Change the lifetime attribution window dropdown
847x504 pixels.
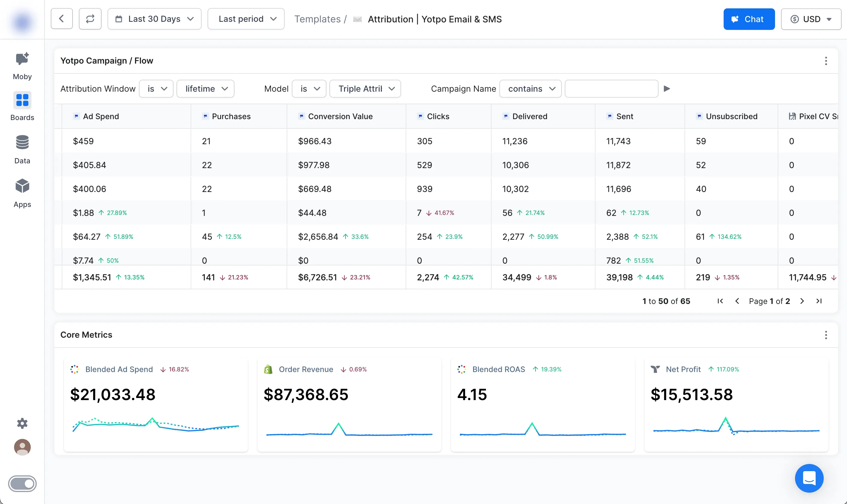(205, 89)
